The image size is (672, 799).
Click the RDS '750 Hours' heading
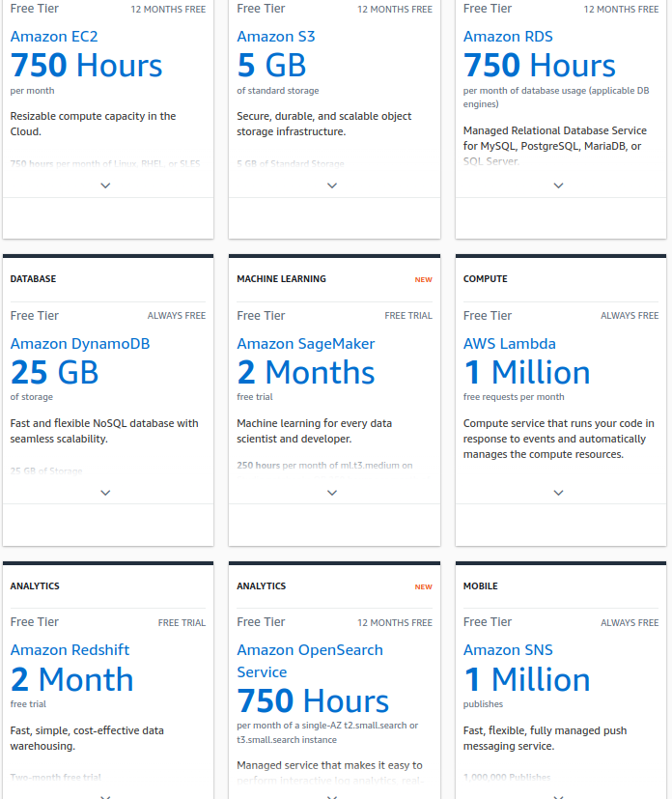pos(540,66)
